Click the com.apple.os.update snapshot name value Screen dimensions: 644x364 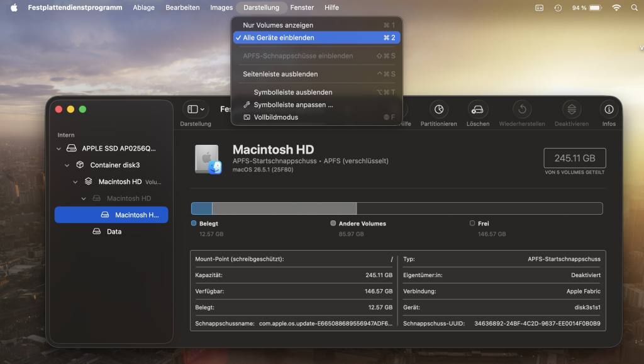(326, 324)
